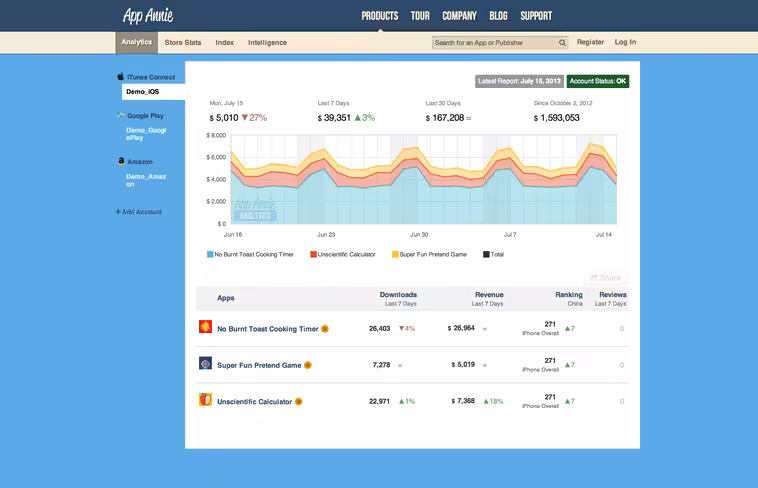Switch to the Analytics tab

click(x=136, y=43)
